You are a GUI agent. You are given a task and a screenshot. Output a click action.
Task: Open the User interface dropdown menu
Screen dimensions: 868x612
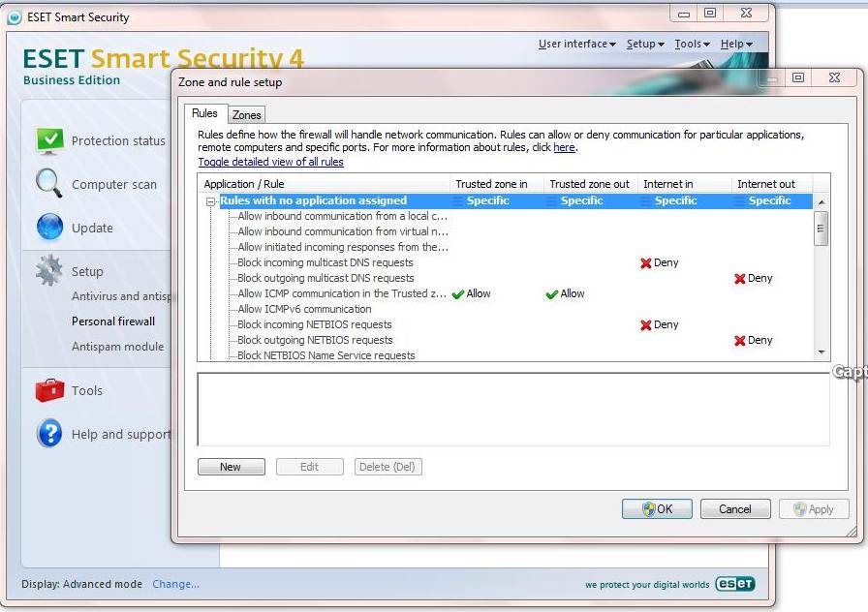click(x=576, y=44)
